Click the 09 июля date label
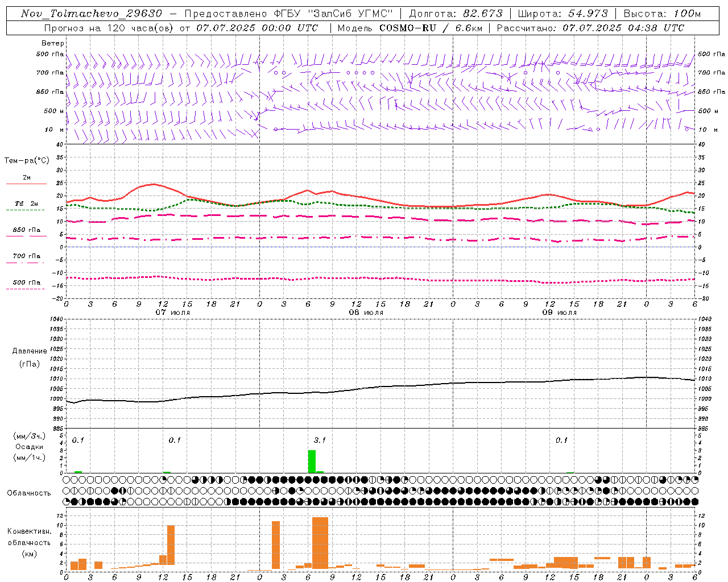 [560, 313]
